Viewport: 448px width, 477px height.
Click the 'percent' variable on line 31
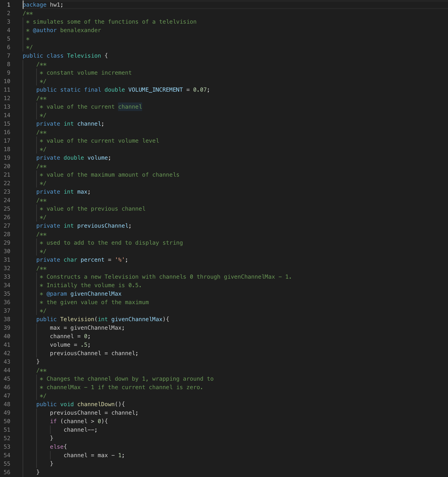click(x=92, y=260)
